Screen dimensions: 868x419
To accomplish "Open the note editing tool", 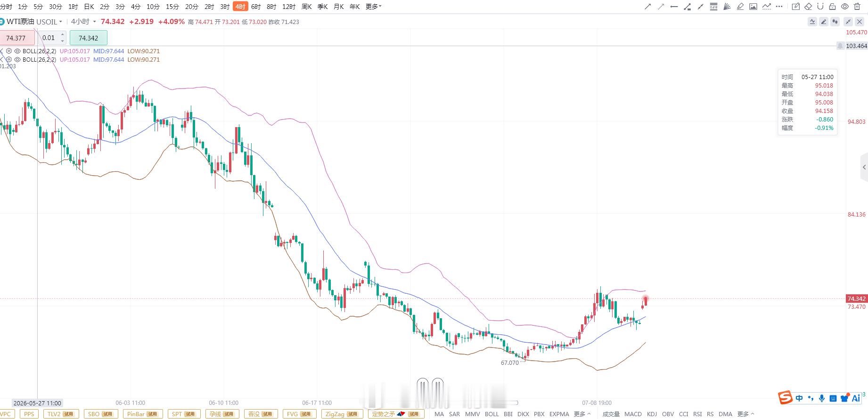I will pos(796,7).
